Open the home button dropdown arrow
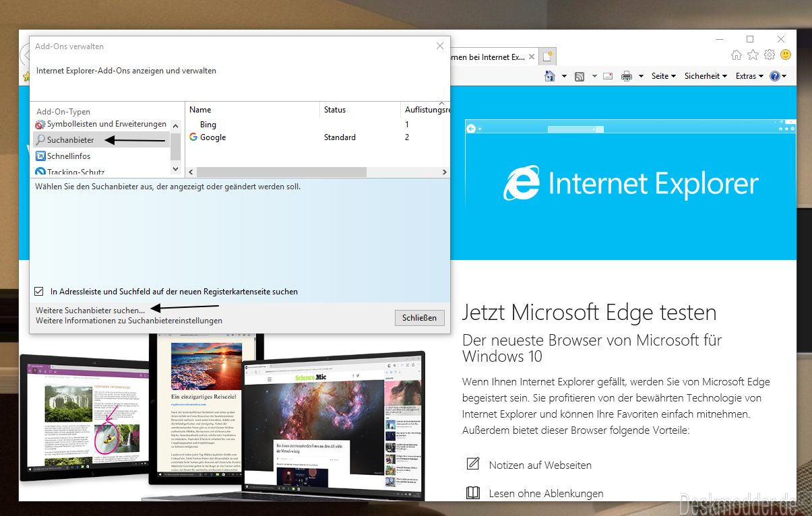Image resolution: width=812 pixels, height=516 pixels. tap(564, 76)
